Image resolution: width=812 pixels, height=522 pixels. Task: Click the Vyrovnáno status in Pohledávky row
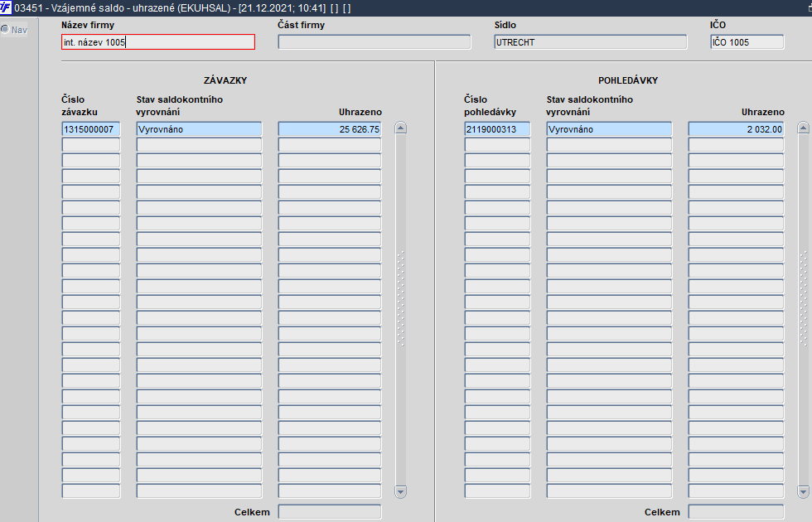[609, 129]
